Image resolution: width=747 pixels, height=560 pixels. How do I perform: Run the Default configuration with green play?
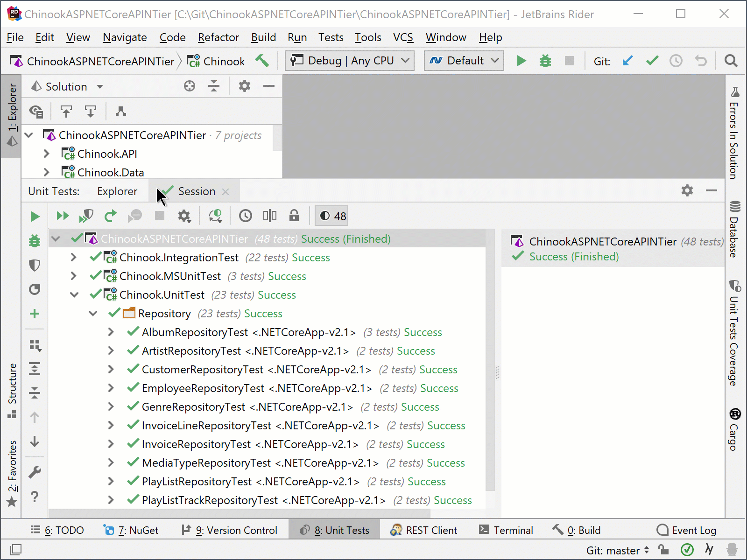(x=521, y=61)
